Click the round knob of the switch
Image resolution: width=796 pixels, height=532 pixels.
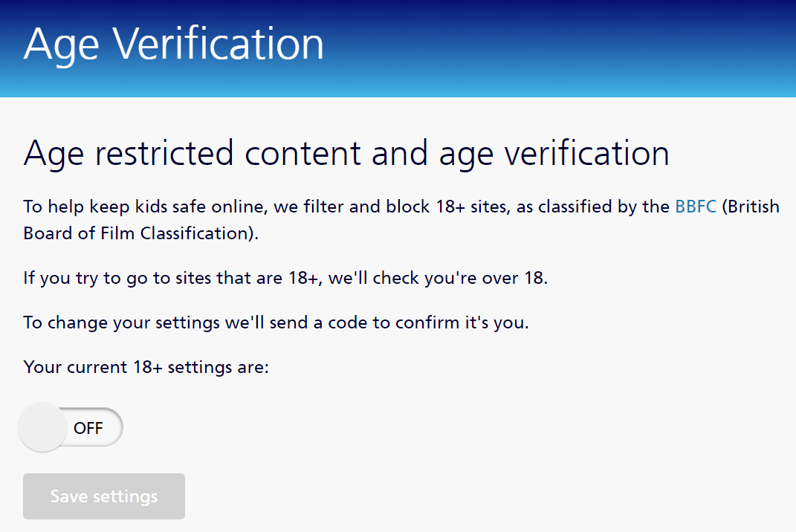click(42, 427)
